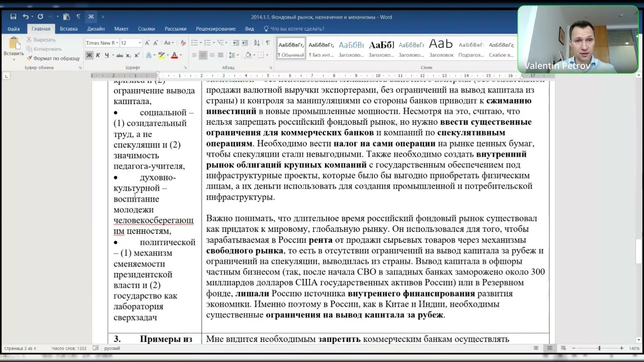Open the Шрифт dialog launcher
Image resolution: width=644 pixels, height=362 pixels.
(185, 67)
